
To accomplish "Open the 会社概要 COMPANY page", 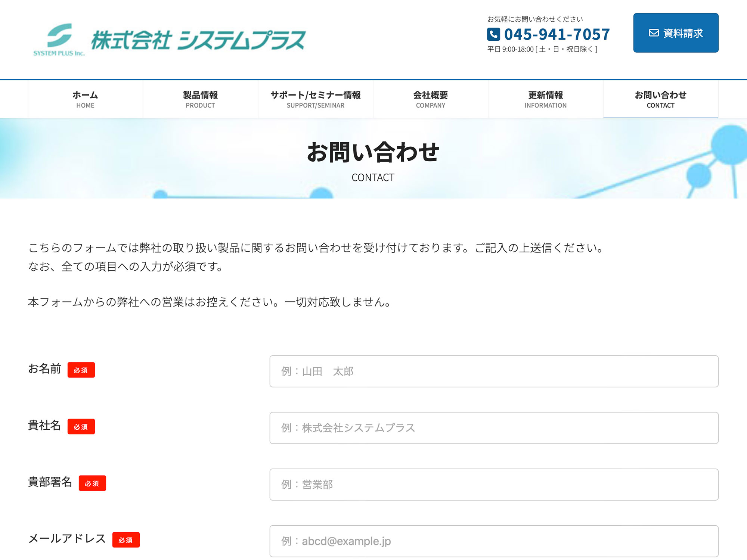I will click(430, 99).
